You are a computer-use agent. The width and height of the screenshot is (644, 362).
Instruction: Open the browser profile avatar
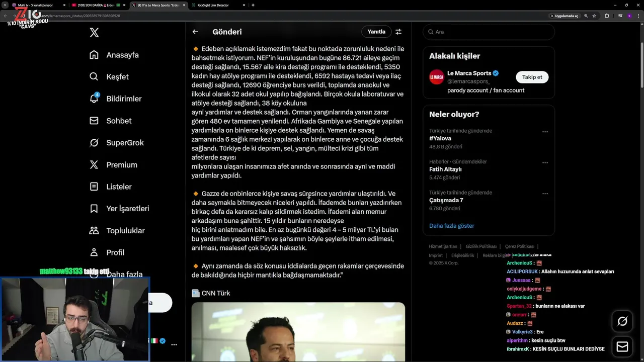pyautogui.click(x=629, y=16)
